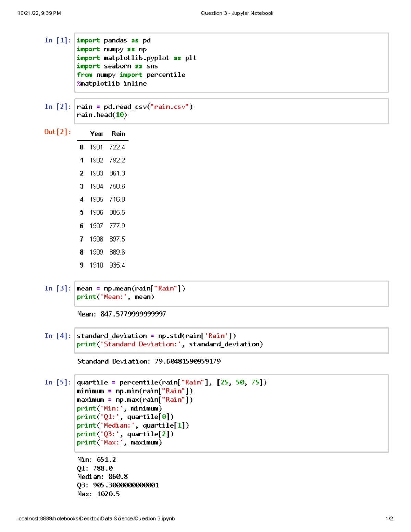Click the Median: 860.8 output line
Image resolution: width=411 pixels, height=532 pixels.
point(103,476)
